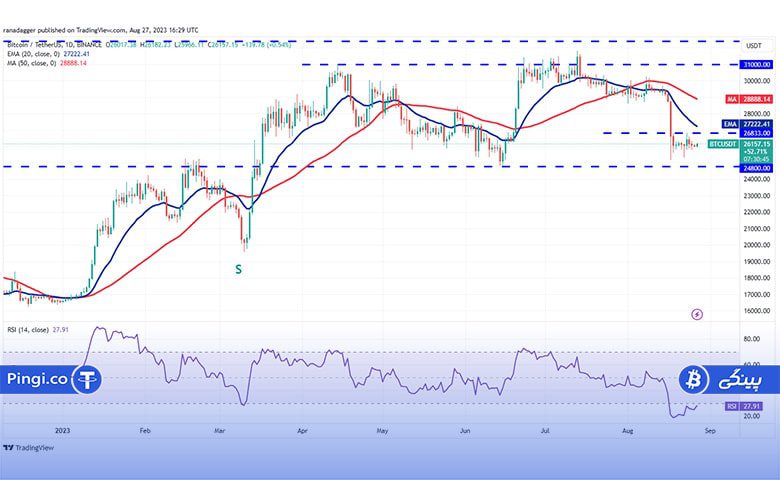
Task: Click the 24800.00 price level label
Action: (x=757, y=168)
